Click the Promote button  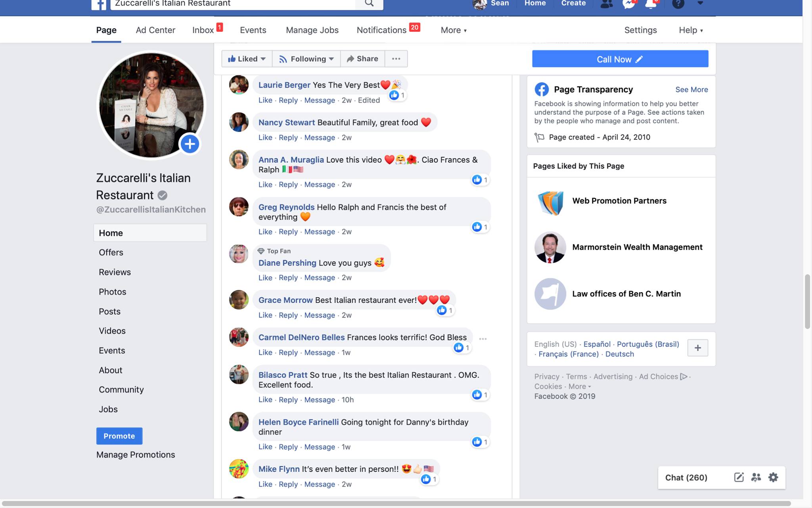coord(119,436)
